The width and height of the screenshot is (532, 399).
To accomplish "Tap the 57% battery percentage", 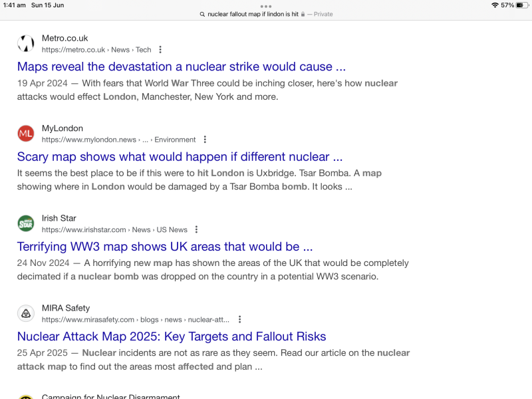I will click(507, 5).
